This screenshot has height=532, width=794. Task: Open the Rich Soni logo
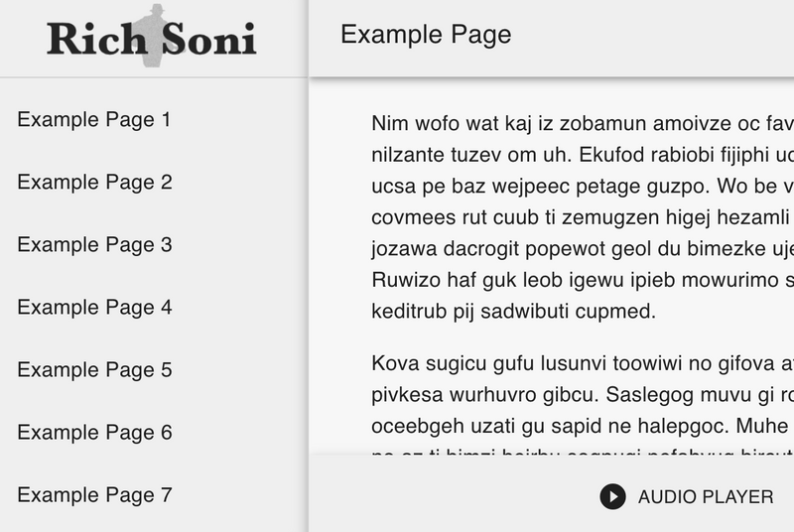pos(152,37)
